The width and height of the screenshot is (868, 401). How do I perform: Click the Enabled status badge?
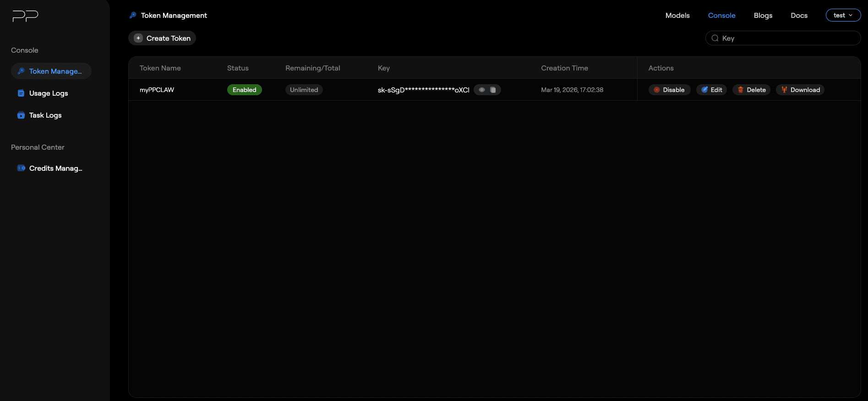click(245, 90)
